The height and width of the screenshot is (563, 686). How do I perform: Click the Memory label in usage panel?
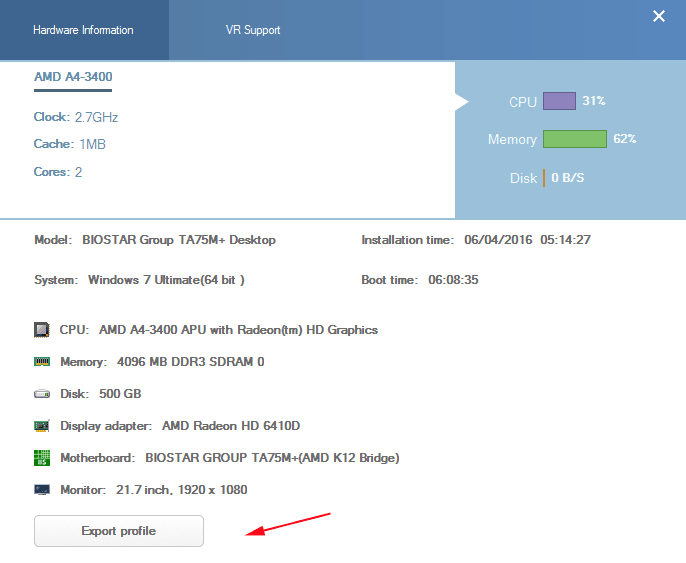pos(512,140)
